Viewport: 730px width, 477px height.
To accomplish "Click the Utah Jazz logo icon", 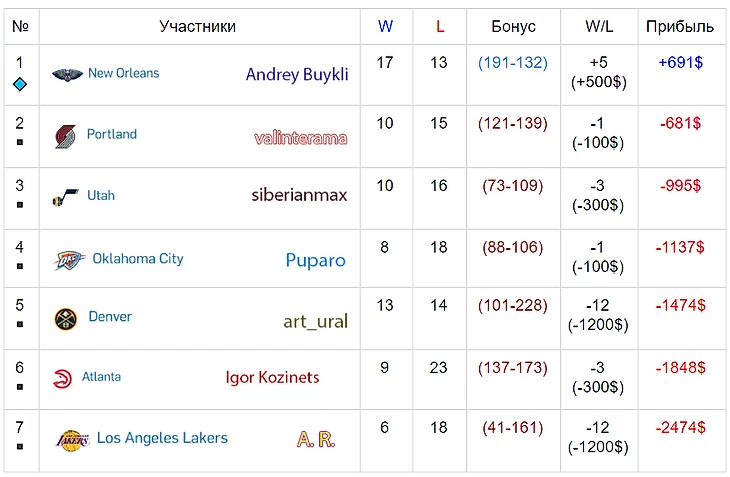I will click(x=66, y=197).
